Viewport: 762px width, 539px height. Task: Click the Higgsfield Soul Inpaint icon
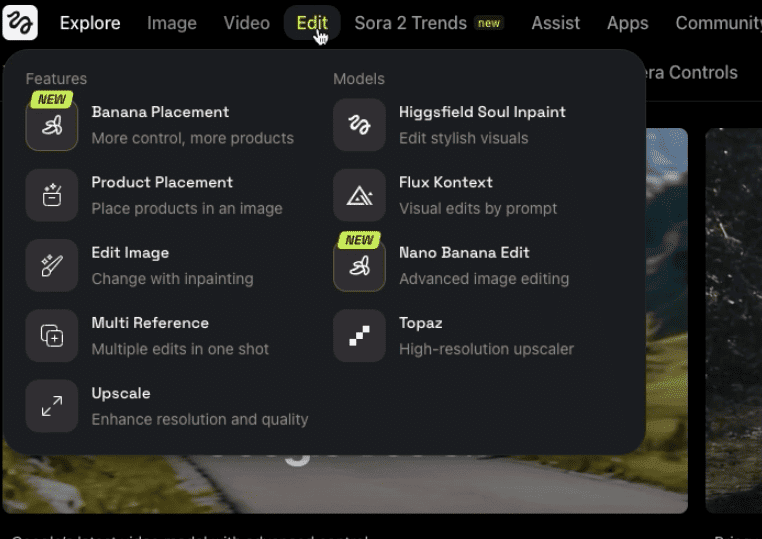click(x=359, y=125)
